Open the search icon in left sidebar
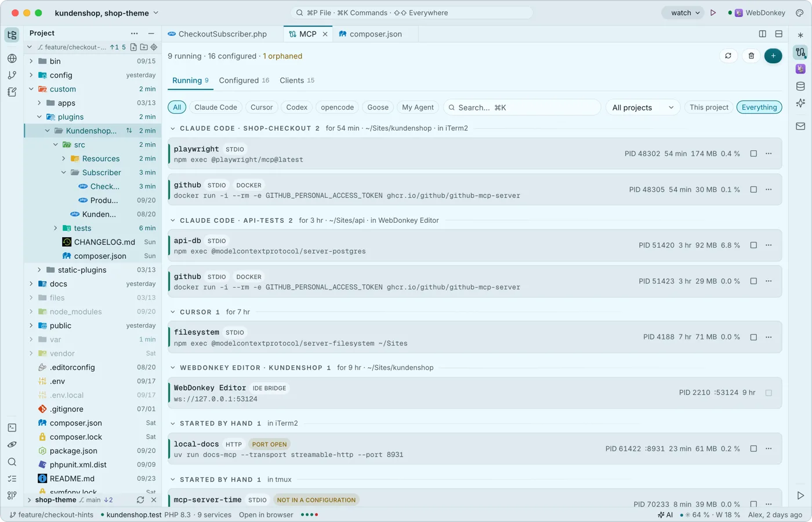 click(12, 462)
